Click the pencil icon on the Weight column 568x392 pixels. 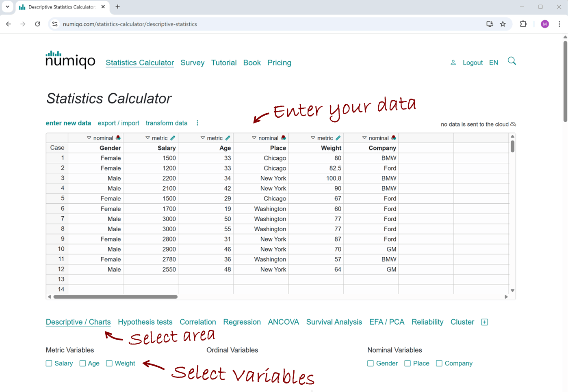[338, 138]
